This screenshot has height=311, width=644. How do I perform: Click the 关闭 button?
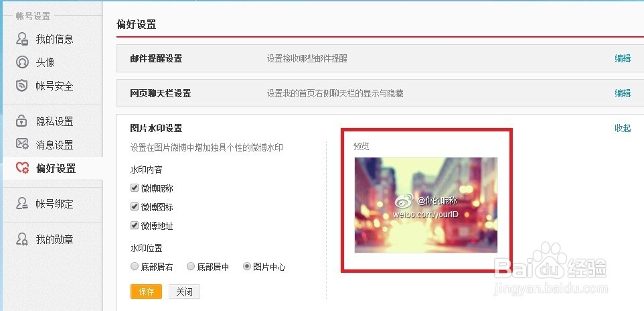tap(184, 292)
